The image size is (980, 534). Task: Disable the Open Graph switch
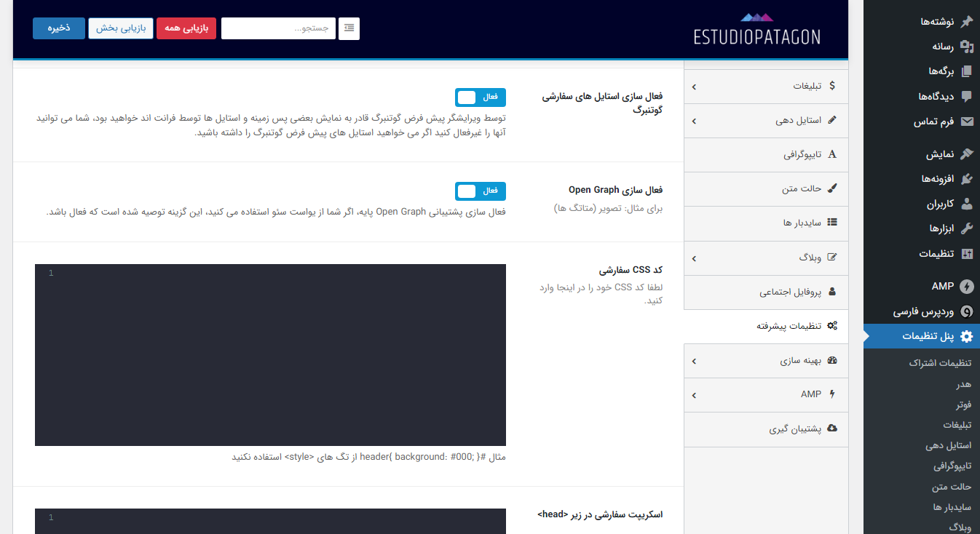click(480, 191)
